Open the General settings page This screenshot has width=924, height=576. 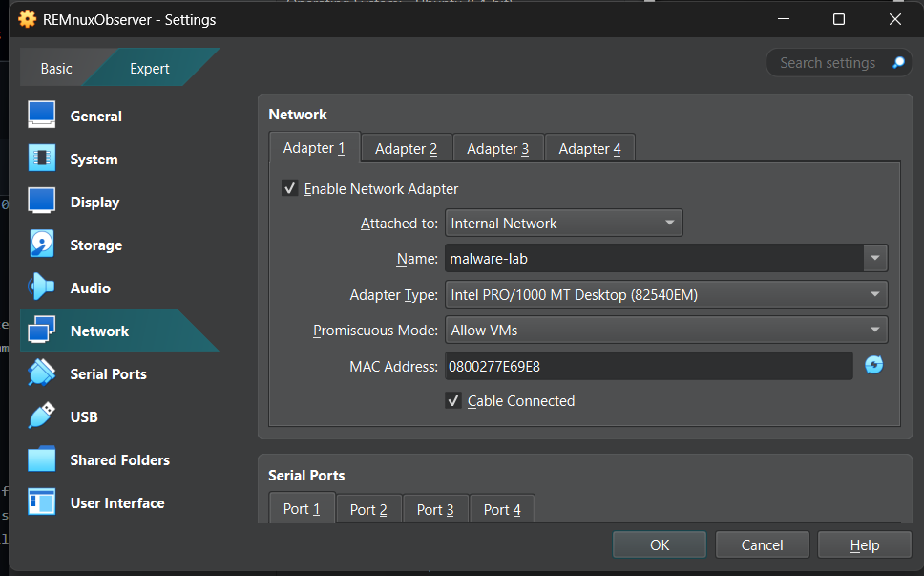(x=95, y=116)
